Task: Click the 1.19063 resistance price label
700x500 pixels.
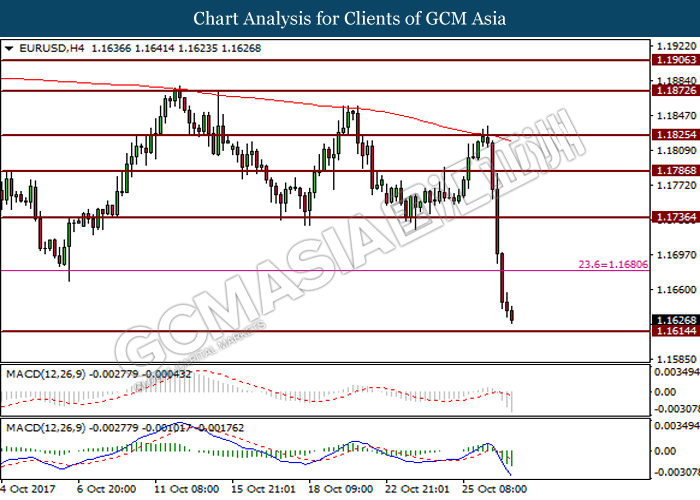Action: point(676,60)
